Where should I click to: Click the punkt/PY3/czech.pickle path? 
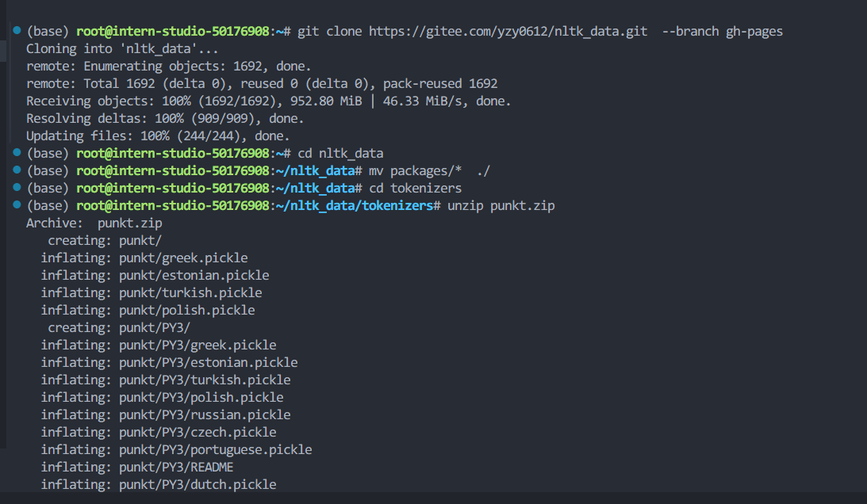(198, 432)
